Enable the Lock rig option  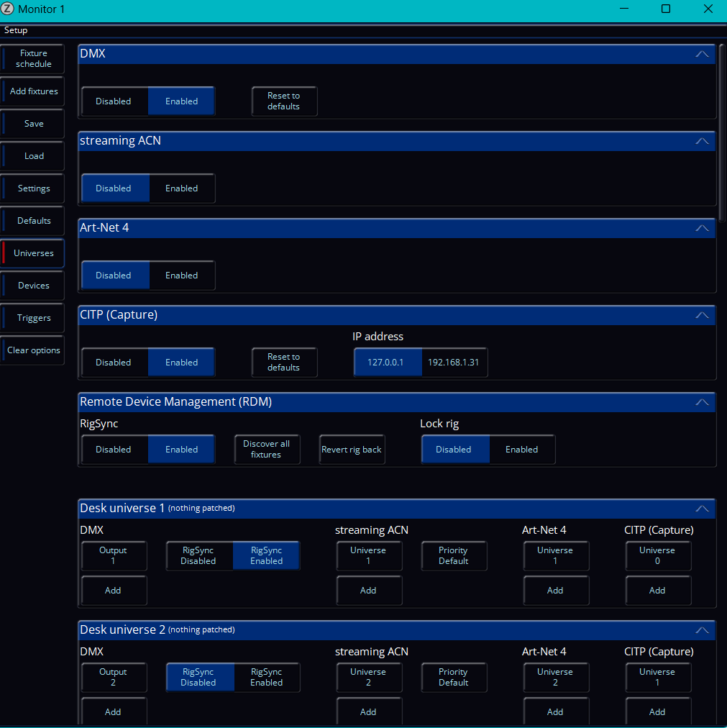(521, 450)
